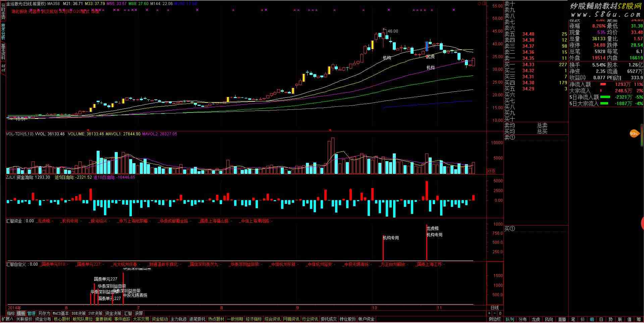
Task: Select the 分布 tab in side panel
Action: coord(523,319)
